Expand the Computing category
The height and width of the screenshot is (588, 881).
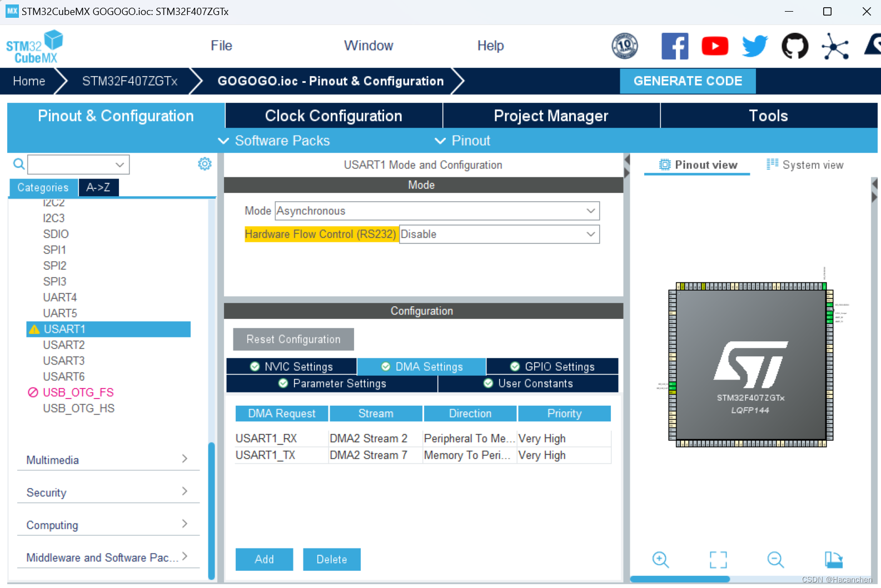coord(108,525)
